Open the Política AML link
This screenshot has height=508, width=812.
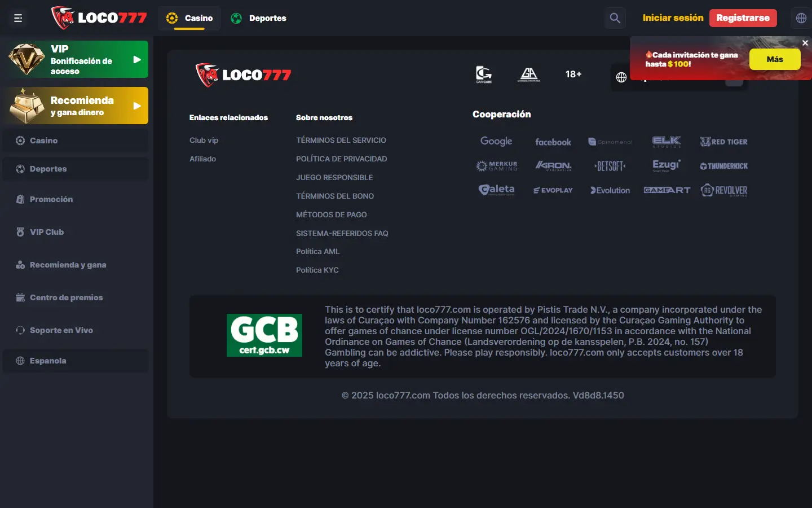coord(317,251)
